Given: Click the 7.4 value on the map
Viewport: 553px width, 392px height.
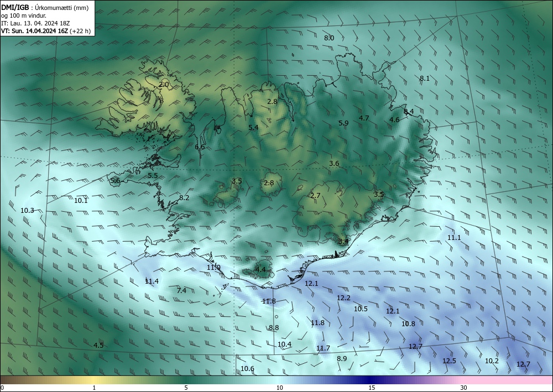Looking at the screenshot, I should [x=181, y=290].
